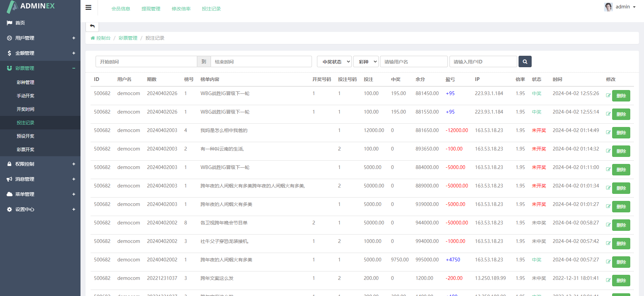The width and height of the screenshot is (644, 296).
Task: Expand the 用户管理 sidebar menu
Action: pos(40,38)
